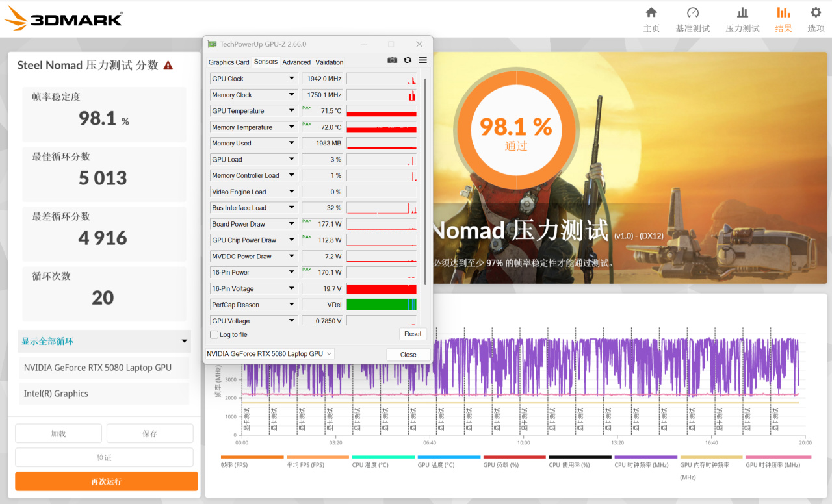Minimize the GPU-Z window

pyautogui.click(x=363, y=44)
